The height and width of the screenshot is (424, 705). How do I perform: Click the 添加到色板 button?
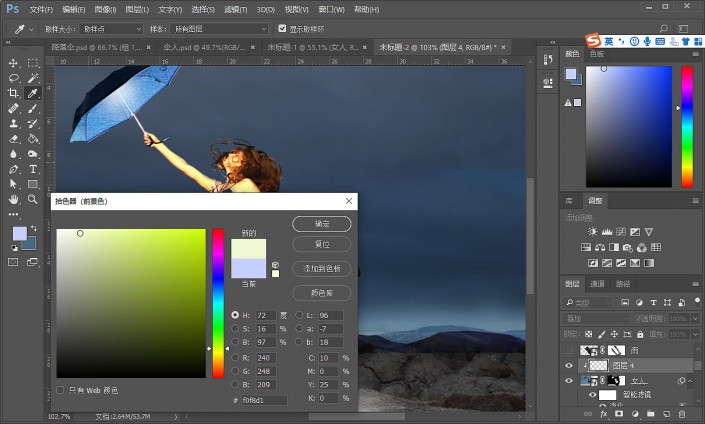click(321, 269)
